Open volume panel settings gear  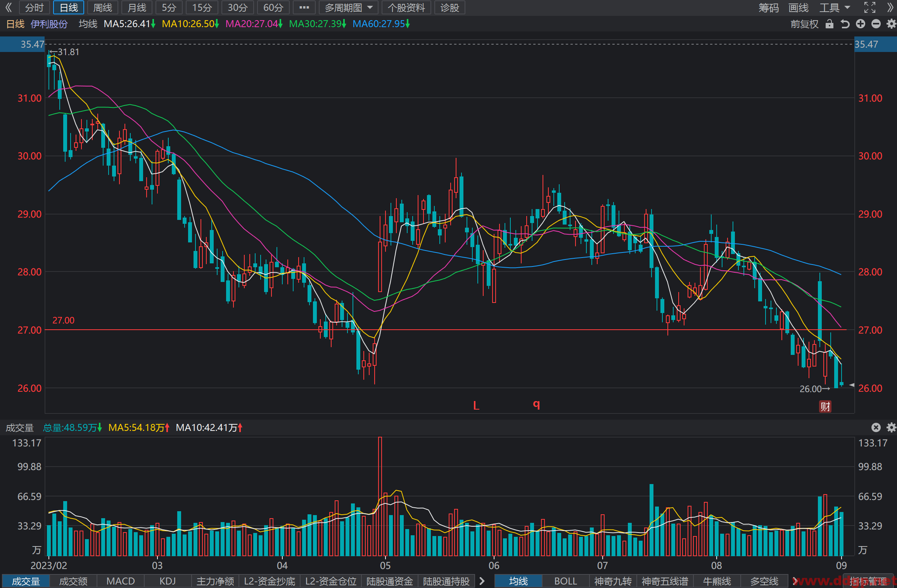[x=891, y=427]
